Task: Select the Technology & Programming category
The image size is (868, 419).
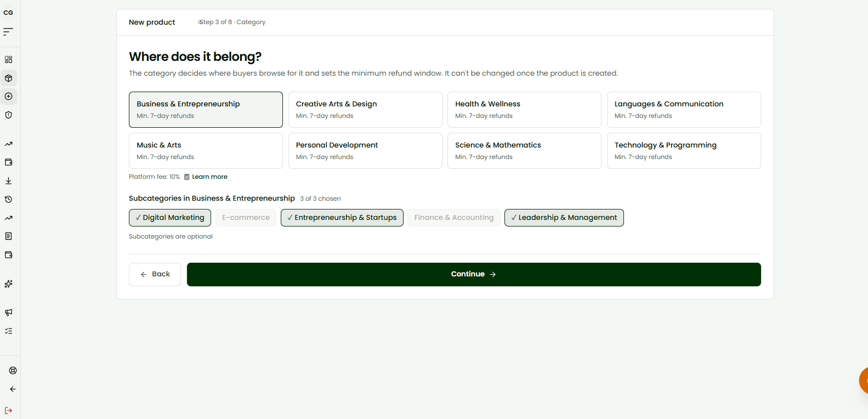Action: 684,151
